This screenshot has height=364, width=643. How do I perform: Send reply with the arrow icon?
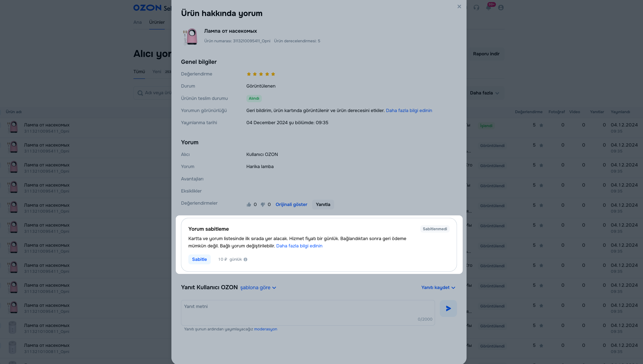coord(448,308)
